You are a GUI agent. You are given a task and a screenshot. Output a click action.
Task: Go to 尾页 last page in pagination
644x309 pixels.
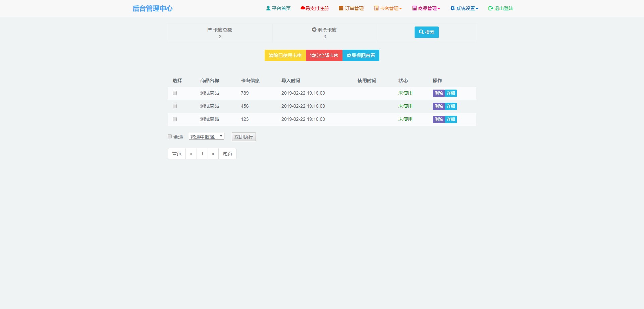point(227,154)
